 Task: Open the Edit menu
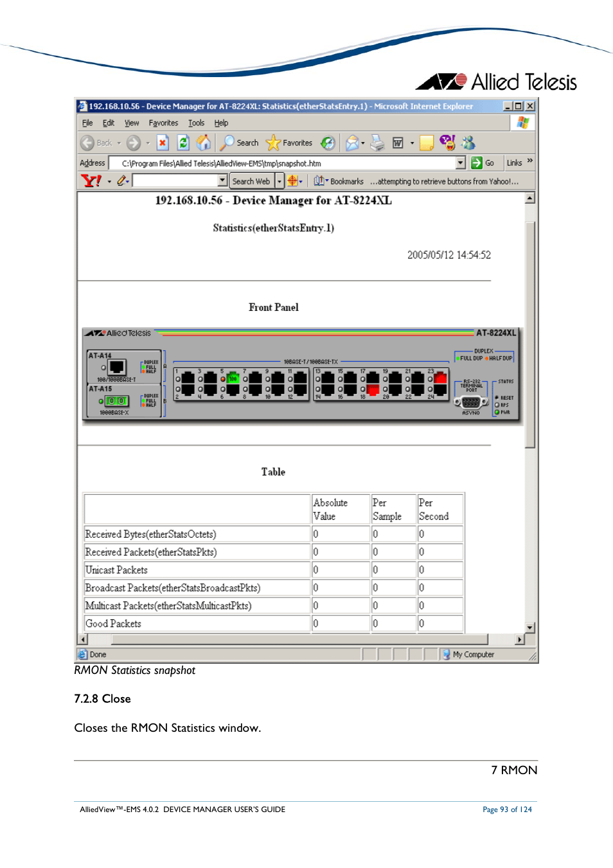click(109, 123)
